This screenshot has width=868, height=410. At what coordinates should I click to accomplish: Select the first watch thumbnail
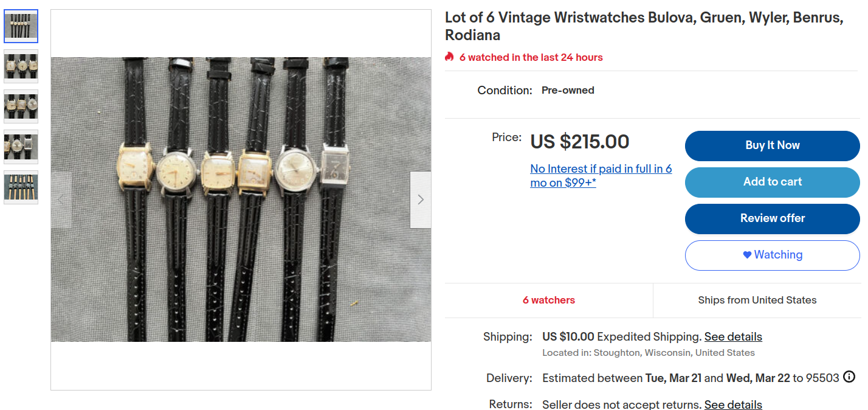(21, 26)
